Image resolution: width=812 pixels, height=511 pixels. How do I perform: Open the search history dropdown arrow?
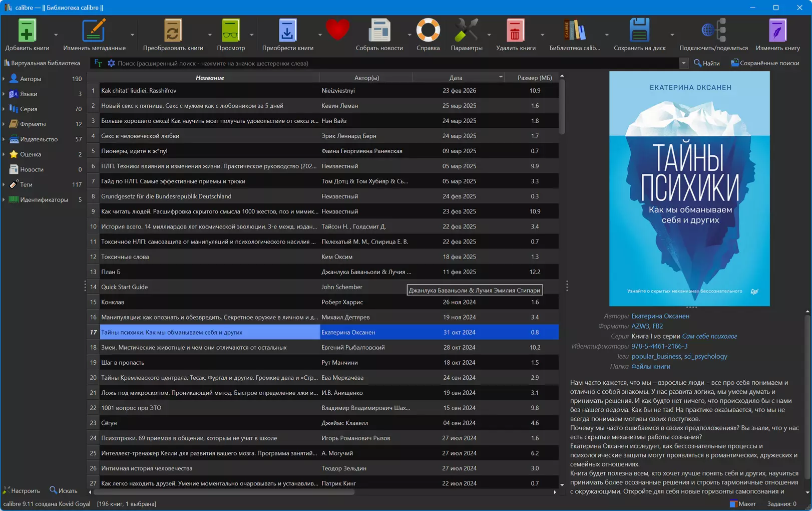click(683, 63)
